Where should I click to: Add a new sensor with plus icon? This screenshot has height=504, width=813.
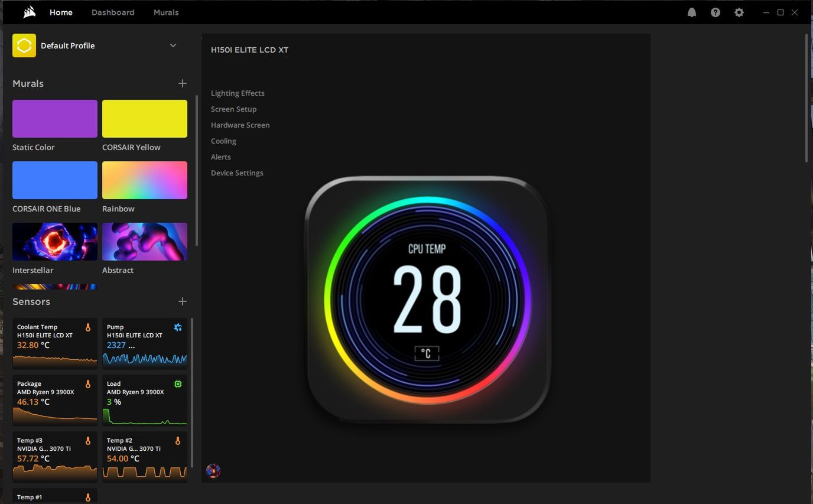pos(183,301)
